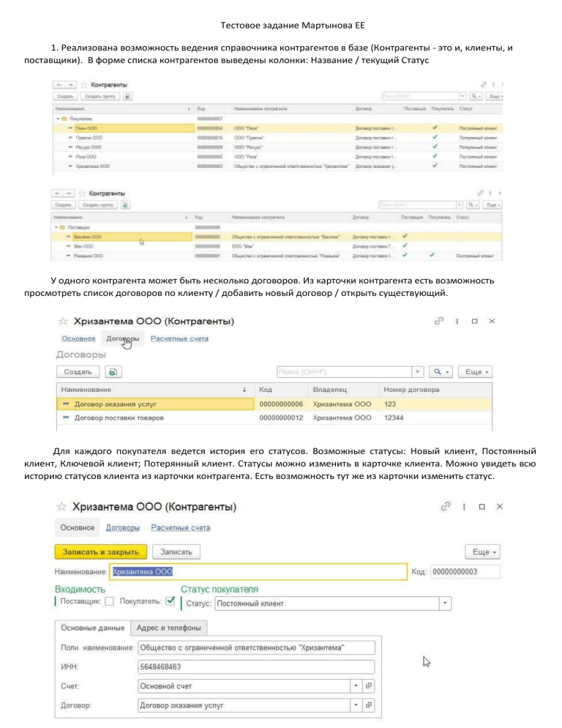This screenshot has width=562, height=728.
Task: Switch to the Адрес и телефоны tab
Action: coord(168,628)
